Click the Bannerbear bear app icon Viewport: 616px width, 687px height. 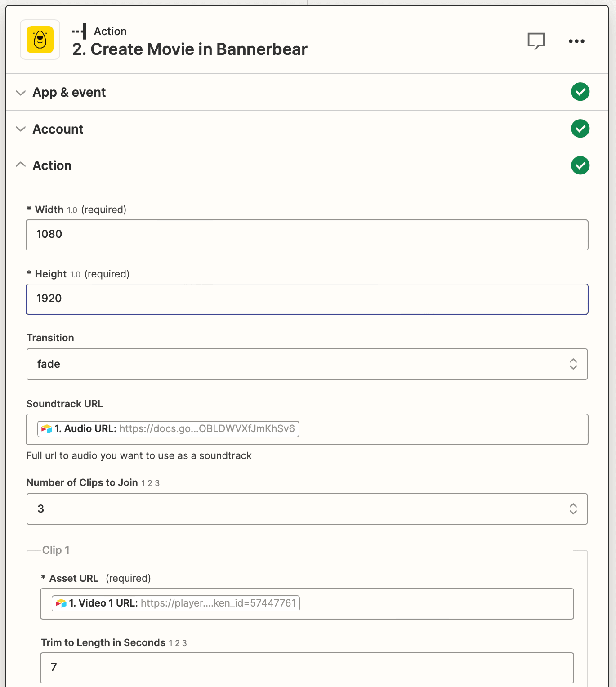click(x=40, y=40)
